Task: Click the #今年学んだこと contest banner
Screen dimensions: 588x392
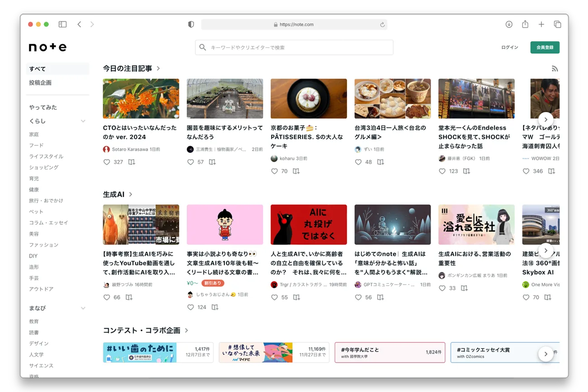Action: [390, 352]
